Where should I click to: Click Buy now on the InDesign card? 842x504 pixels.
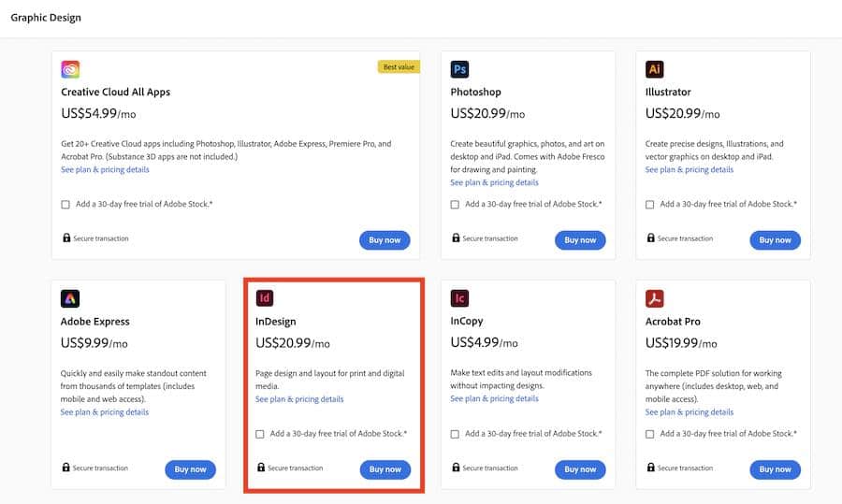tap(385, 469)
